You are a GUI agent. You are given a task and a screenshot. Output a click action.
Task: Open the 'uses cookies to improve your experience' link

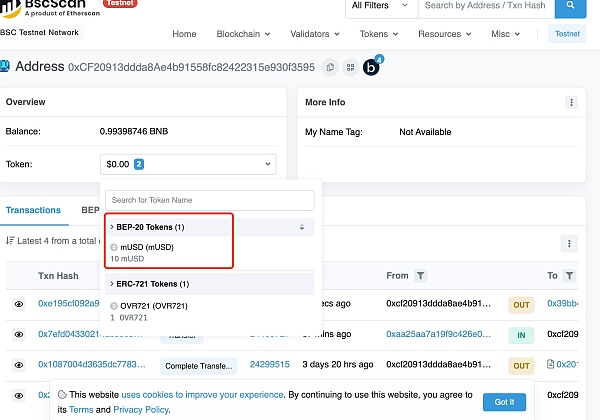pyautogui.click(x=202, y=395)
